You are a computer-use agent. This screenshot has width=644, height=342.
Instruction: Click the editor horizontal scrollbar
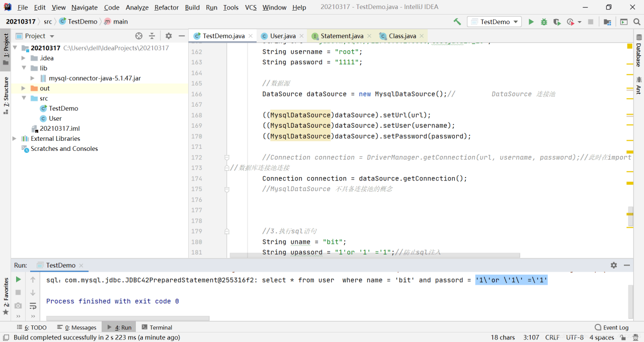(374, 255)
